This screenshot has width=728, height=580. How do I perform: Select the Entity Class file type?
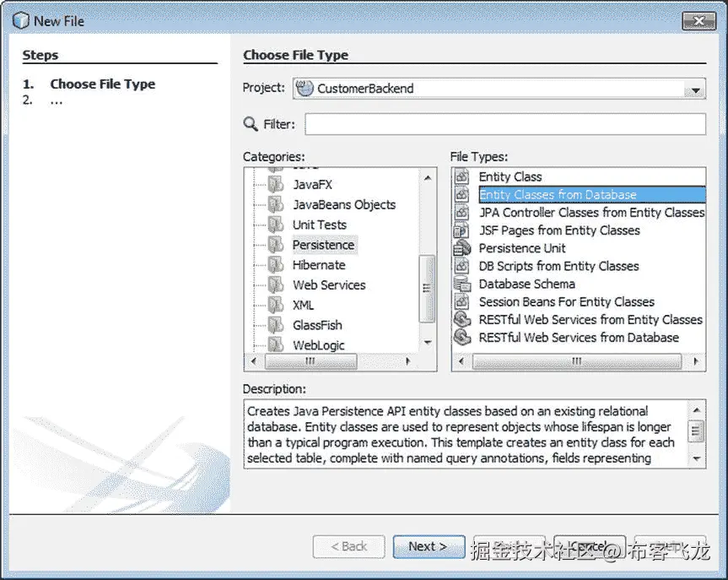(510, 176)
